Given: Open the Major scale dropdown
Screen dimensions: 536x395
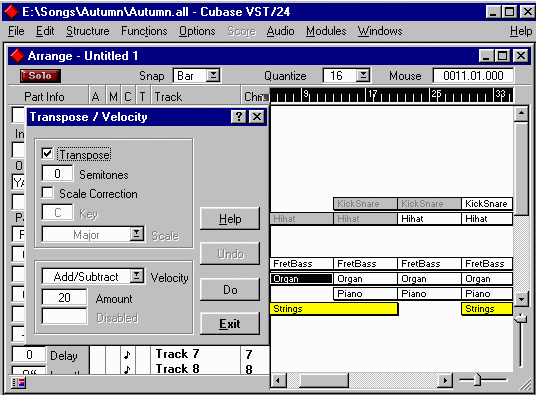Looking at the screenshot, I should 136,234.
